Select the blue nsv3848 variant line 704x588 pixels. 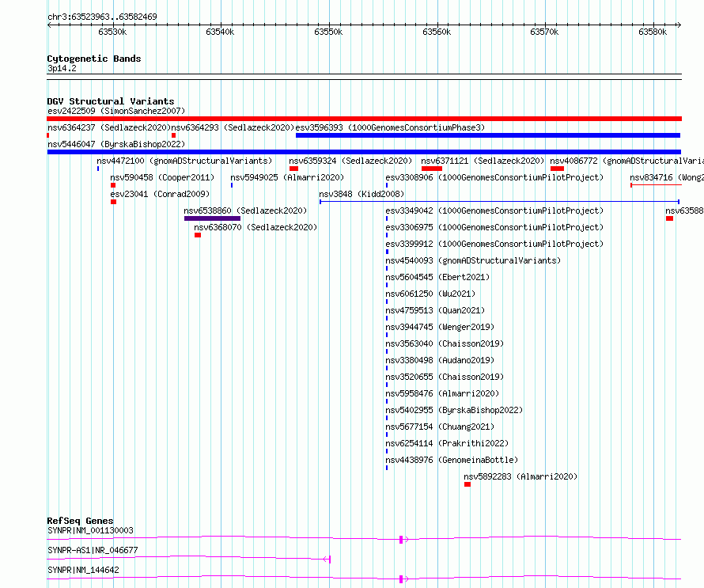coord(499,202)
